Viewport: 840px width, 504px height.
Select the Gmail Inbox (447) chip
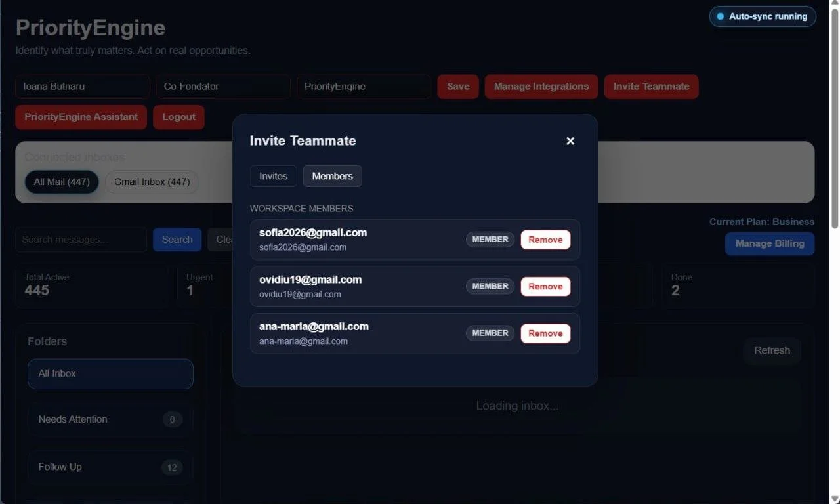click(x=152, y=182)
